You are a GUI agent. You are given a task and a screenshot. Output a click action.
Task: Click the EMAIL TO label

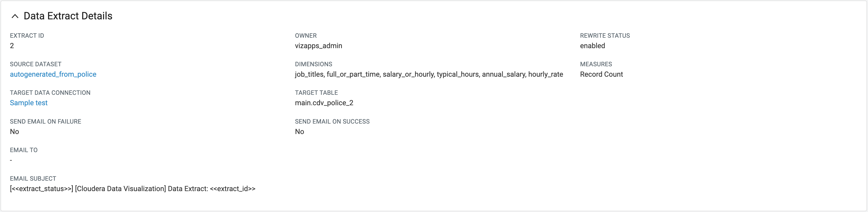[x=24, y=150]
